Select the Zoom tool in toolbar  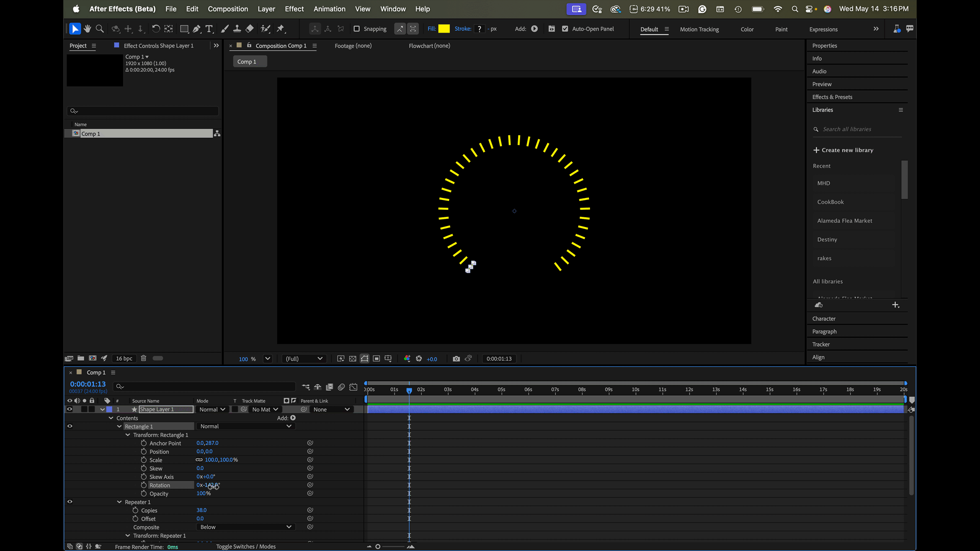coord(100,29)
